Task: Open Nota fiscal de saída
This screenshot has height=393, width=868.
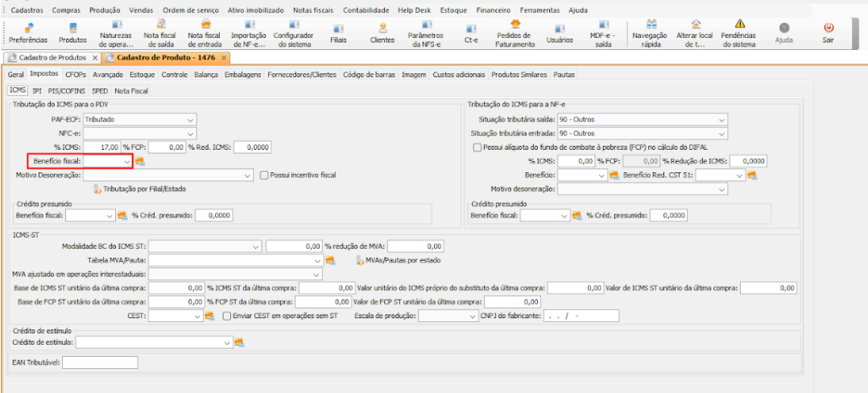Action: pyautogui.click(x=161, y=33)
